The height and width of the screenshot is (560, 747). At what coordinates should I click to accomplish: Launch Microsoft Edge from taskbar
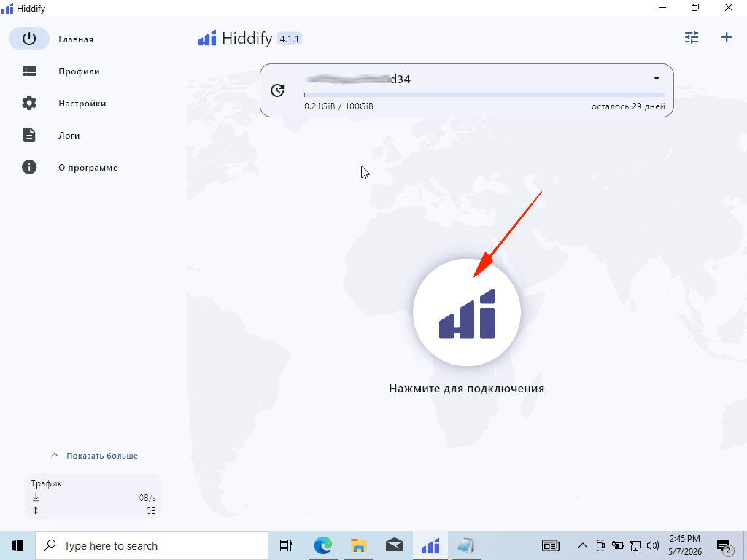click(x=323, y=545)
